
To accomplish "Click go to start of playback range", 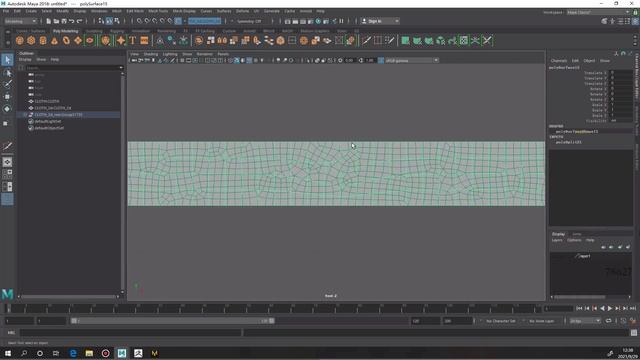I will [x=579, y=309].
